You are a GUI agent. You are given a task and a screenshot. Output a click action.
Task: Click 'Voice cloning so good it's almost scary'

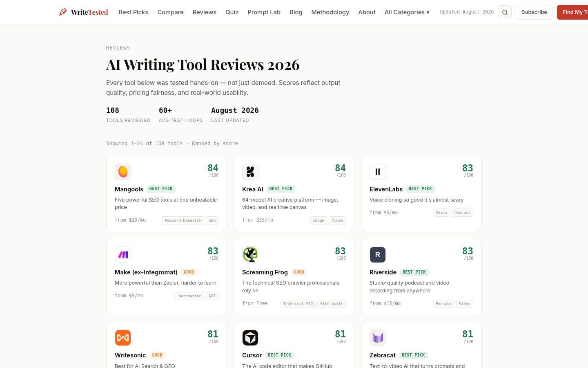coord(416,200)
